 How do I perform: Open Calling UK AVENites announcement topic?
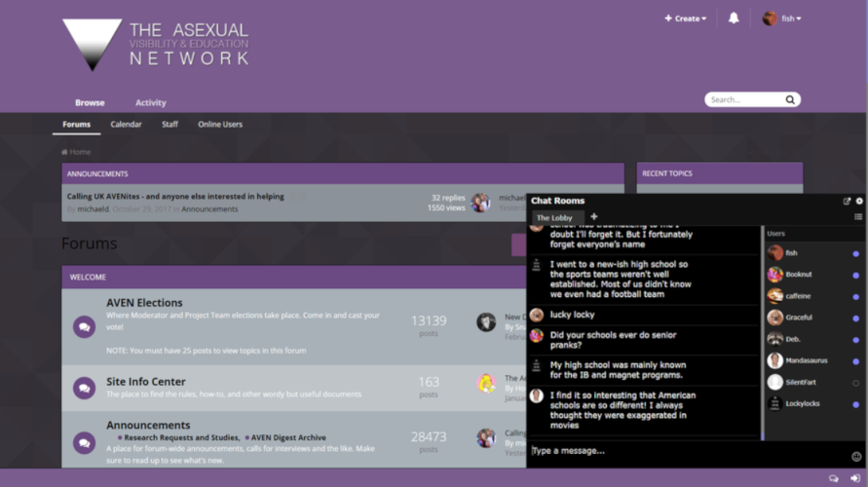175,197
